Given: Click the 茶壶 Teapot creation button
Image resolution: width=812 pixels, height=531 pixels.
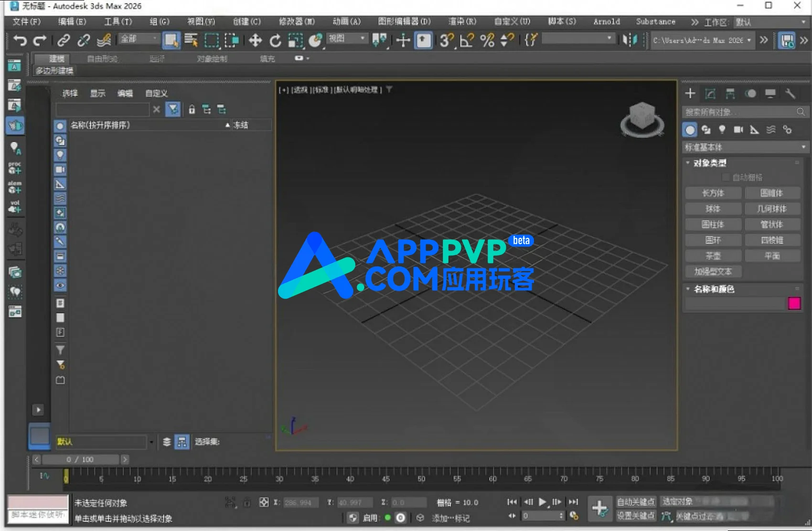Looking at the screenshot, I should pos(713,255).
